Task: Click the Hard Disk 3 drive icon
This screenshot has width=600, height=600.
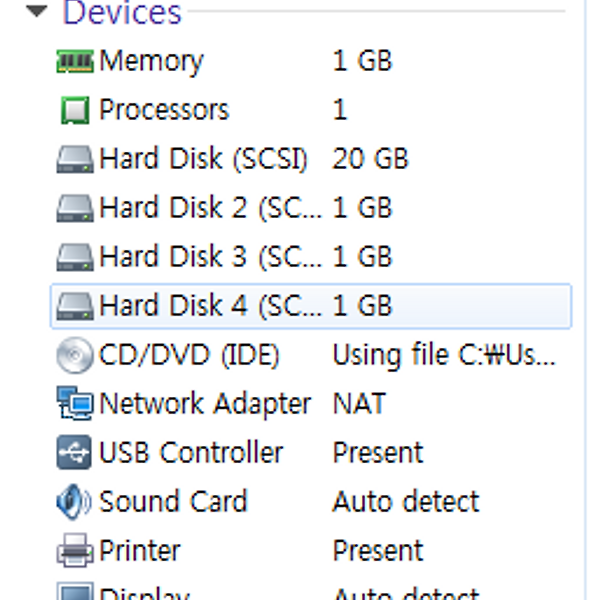Action: coord(75,257)
